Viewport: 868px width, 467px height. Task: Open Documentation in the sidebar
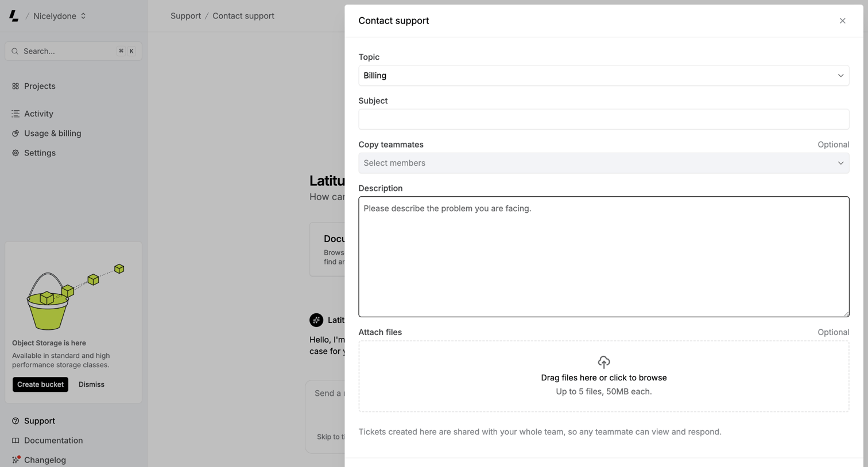(x=53, y=440)
